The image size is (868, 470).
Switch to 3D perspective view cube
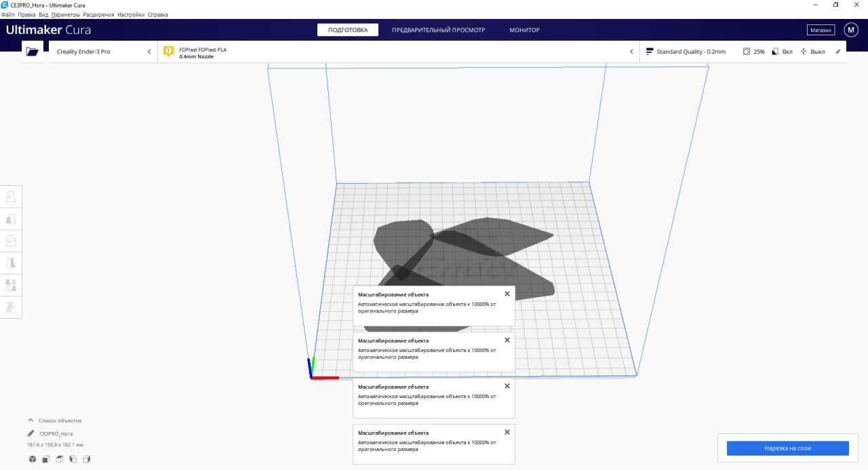32,459
